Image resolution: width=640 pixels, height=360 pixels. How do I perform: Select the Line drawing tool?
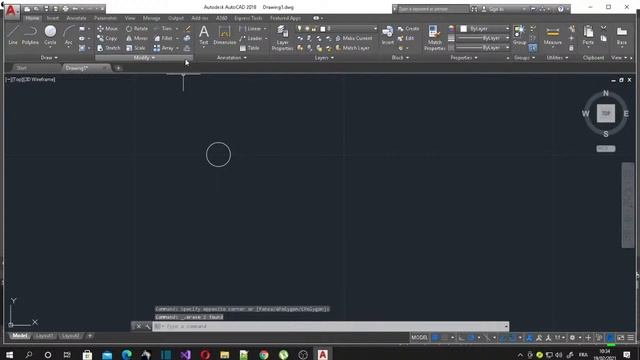(13, 34)
